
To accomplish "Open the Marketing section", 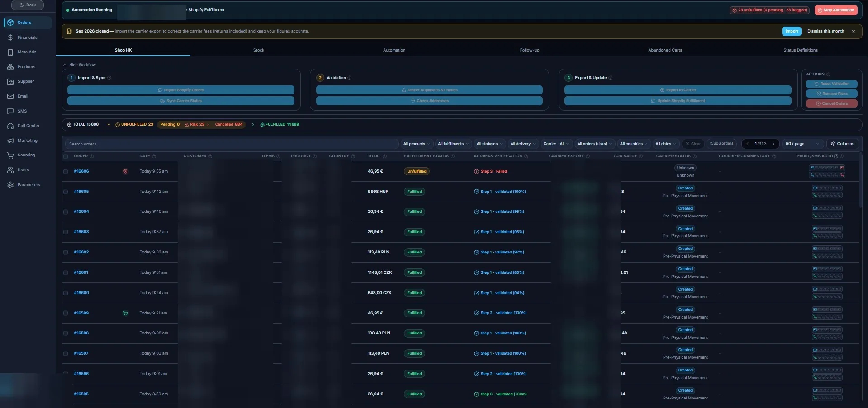I will 27,141.
